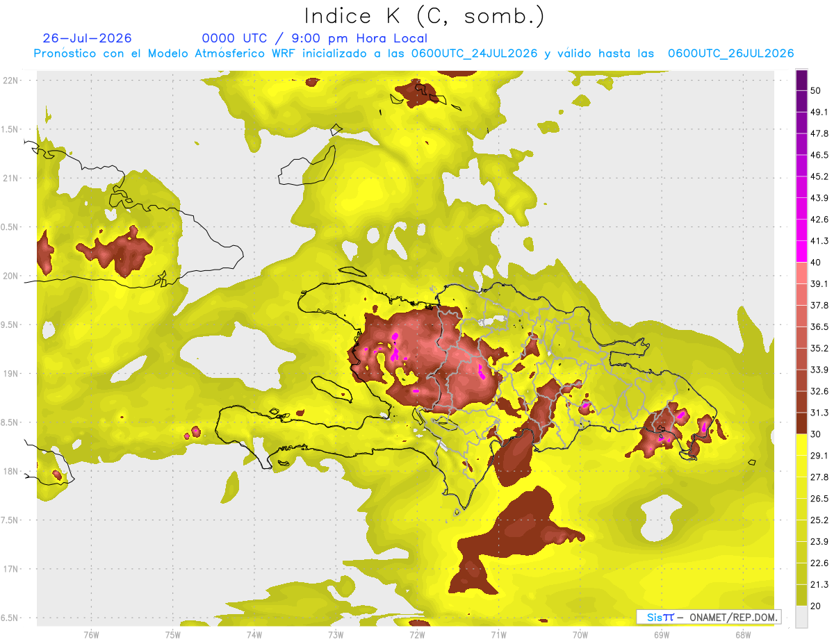Image resolution: width=834 pixels, height=644 pixels.
Task: Select the forecast date "26-Jul-2026"
Action: coord(87,38)
